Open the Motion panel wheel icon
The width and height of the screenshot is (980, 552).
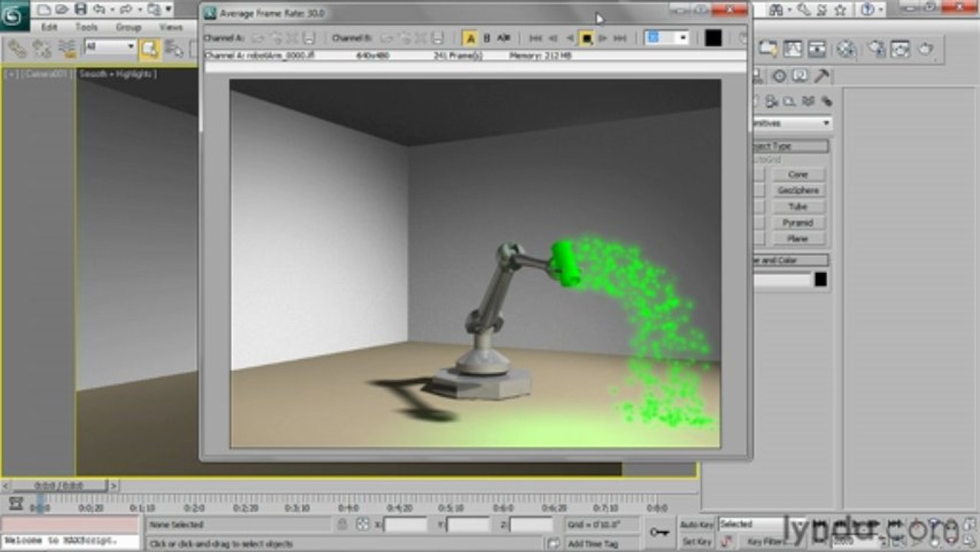tap(779, 76)
